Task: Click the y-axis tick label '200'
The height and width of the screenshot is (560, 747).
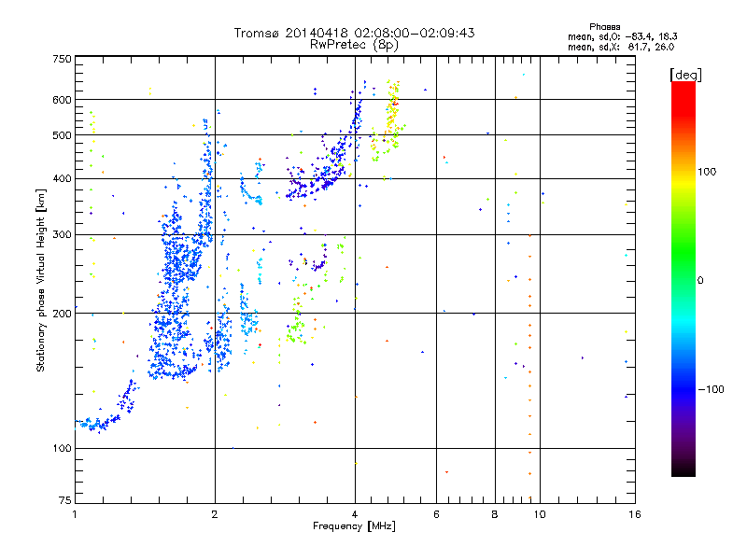Action: coord(62,314)
